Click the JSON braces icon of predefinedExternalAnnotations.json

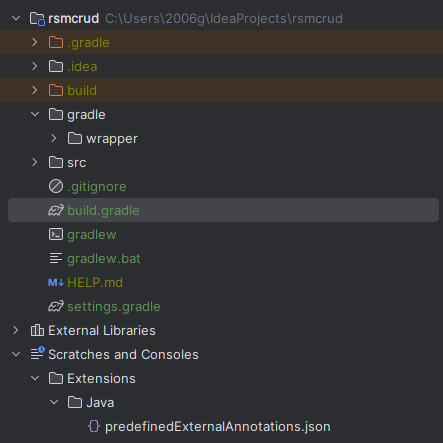pyautogui.click(x=94, y=426)
